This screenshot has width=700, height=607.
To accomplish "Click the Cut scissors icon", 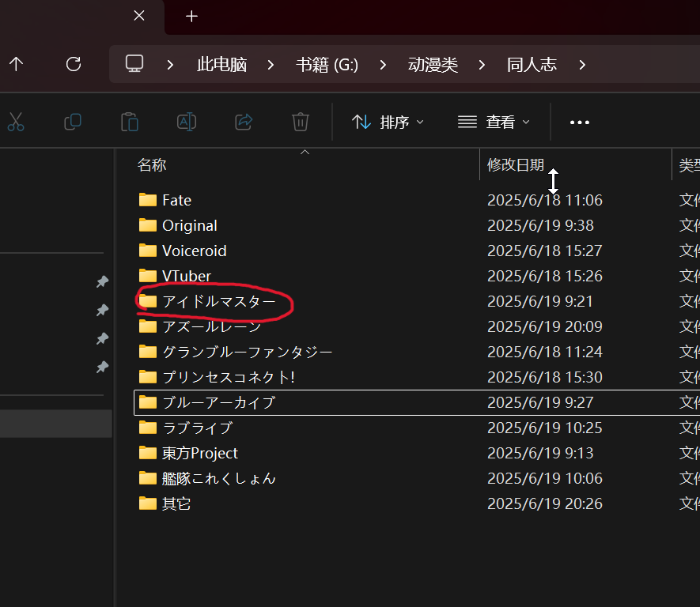I will tap(16, 122).
